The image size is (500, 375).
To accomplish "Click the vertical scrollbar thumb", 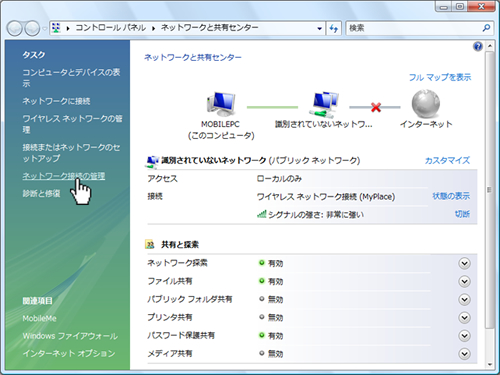I will [489, 190].
